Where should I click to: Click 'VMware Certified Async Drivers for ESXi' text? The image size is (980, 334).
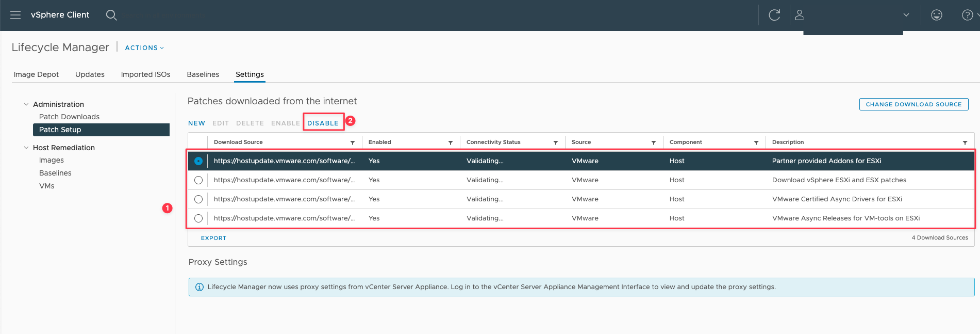[x=837, y=199]
